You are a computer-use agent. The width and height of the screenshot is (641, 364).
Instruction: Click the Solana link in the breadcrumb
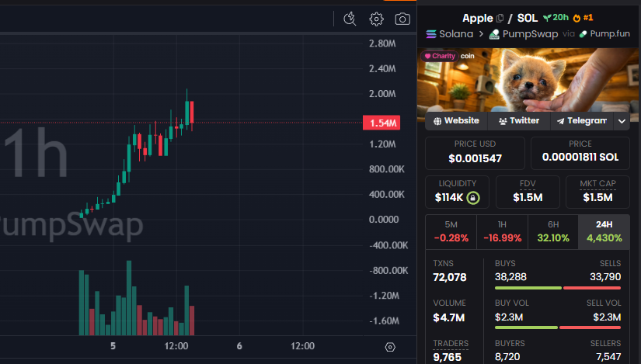coord(456,34)
